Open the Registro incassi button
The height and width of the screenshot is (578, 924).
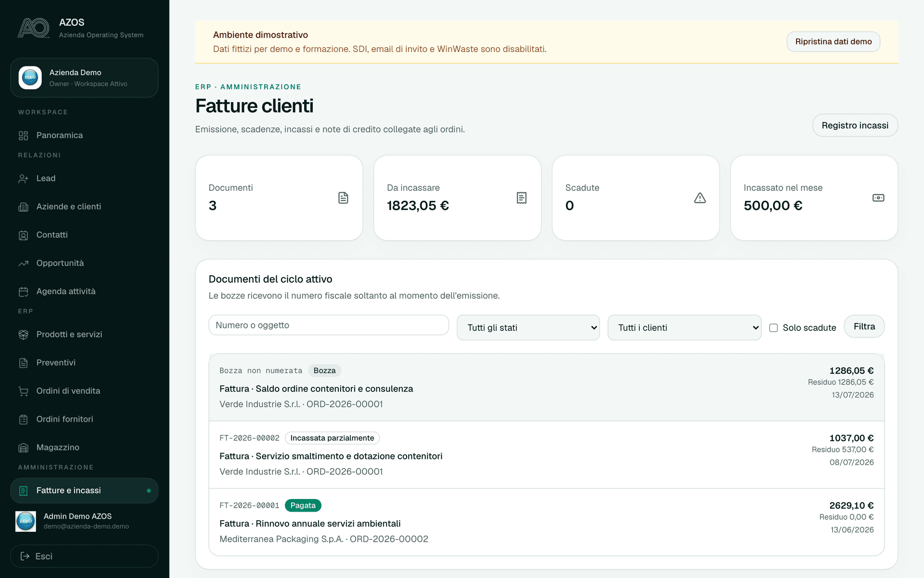tap(855, 125)
